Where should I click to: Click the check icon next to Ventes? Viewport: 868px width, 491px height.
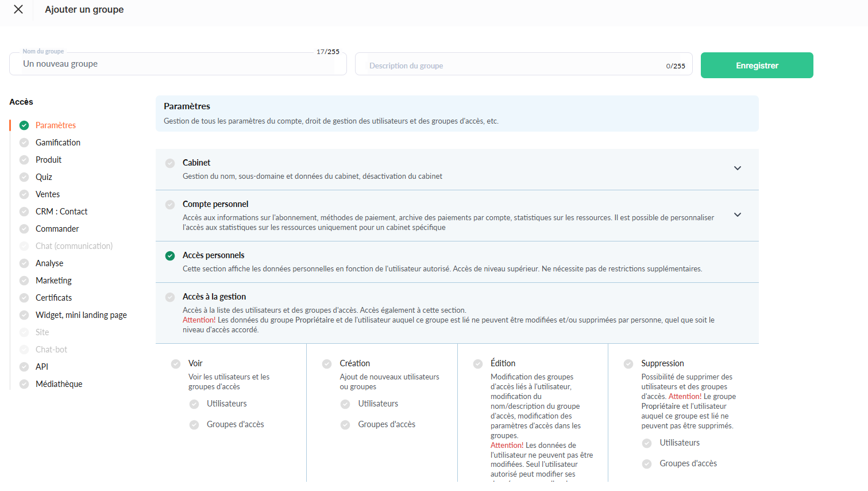(x=24, y=194)
